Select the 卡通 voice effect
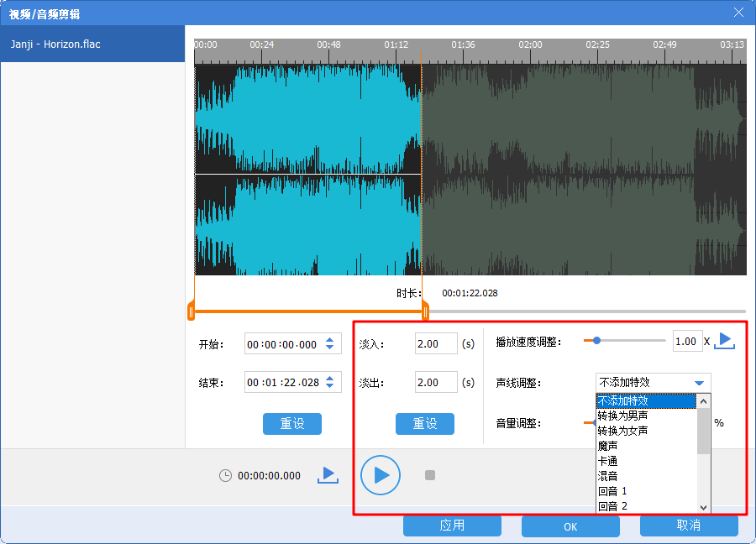This screenshot has width=756, height=544. pos(646,461)
